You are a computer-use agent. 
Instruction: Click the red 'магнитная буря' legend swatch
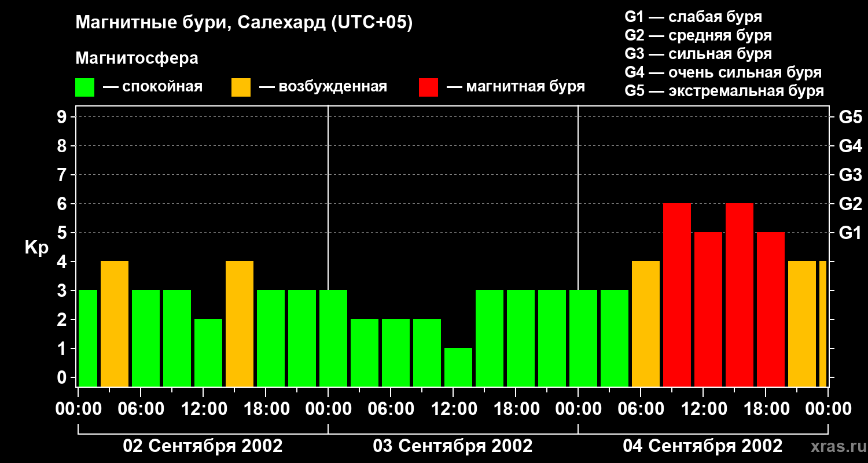pos(429,87)
